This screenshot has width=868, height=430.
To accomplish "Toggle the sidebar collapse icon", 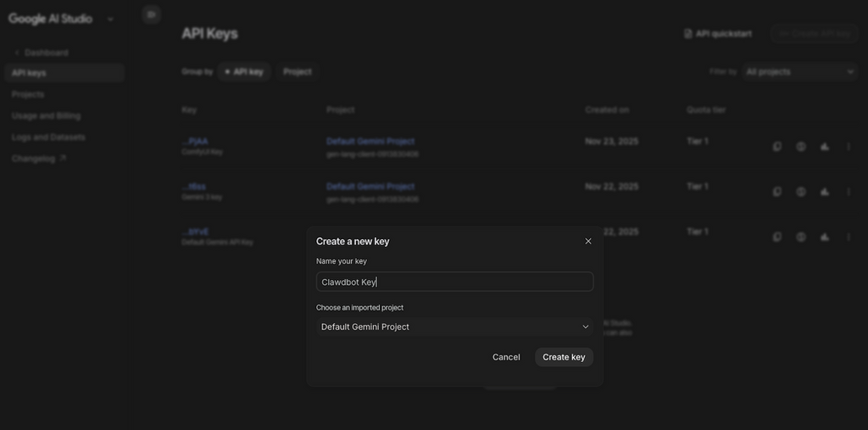I will [x=151, y=14].
